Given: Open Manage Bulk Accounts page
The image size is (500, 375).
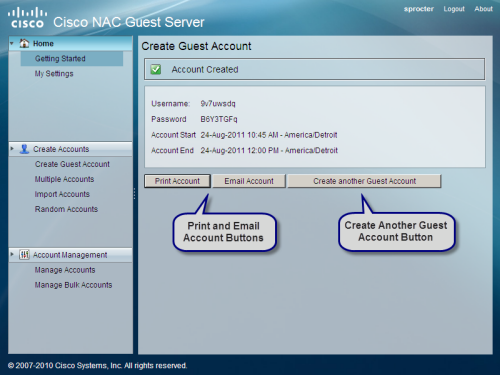Looking at the screenshot, I should coord(73,285).
